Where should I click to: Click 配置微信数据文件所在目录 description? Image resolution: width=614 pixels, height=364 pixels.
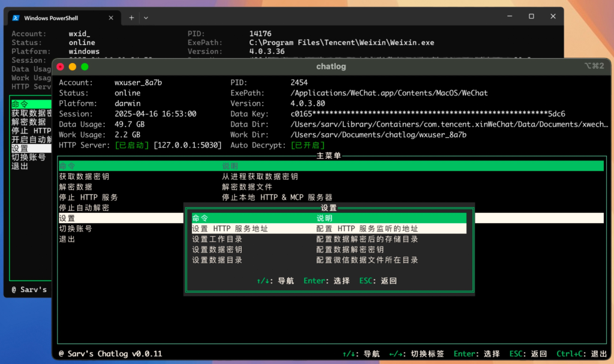(x=367, y=260)
